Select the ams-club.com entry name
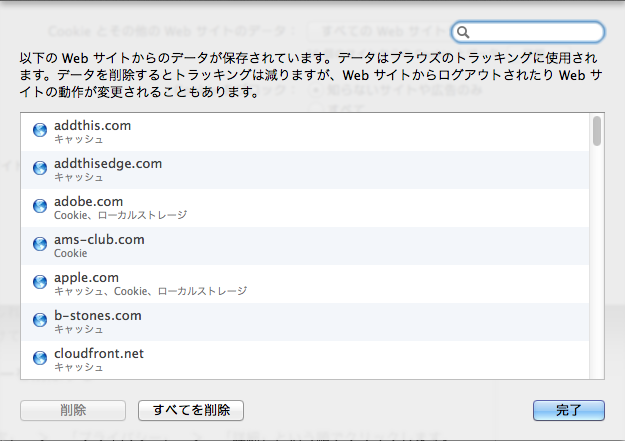625x441 pixels. pyautogui.click(x=99, y=239)
